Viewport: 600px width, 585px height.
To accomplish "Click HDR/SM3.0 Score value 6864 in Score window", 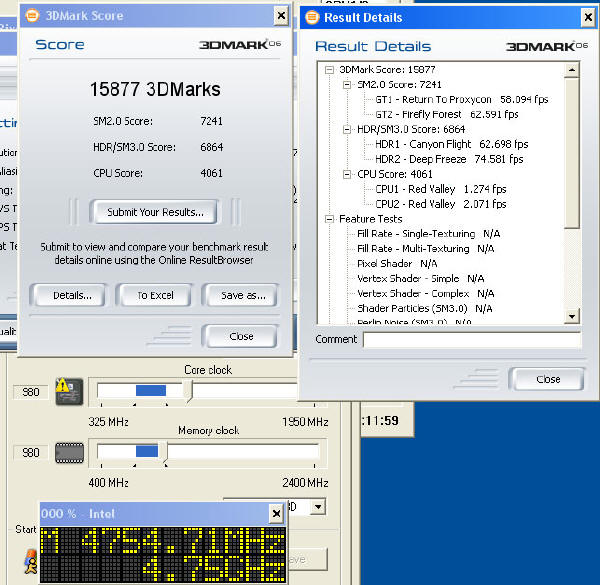I will tap(212, 147).
